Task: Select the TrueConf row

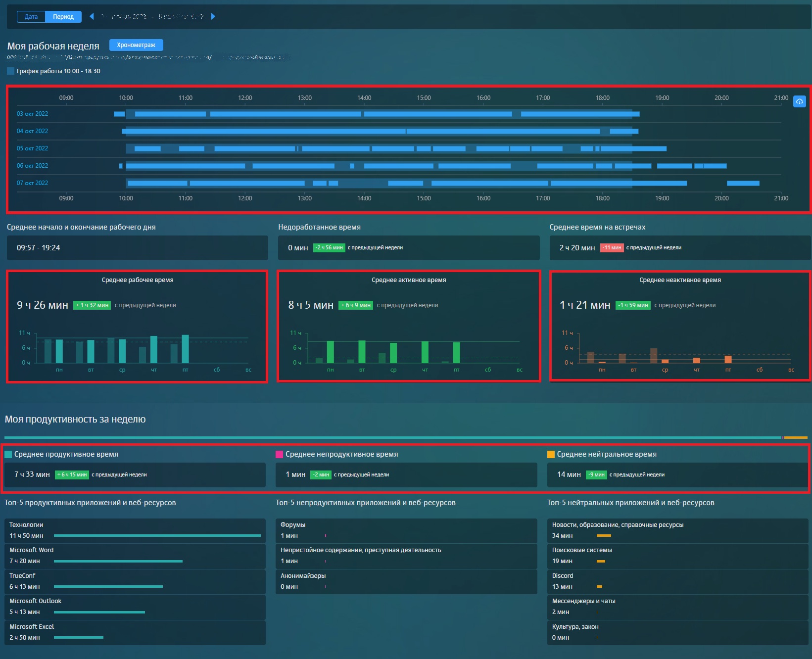Action: pyautogui.click(x=135, y=582)
